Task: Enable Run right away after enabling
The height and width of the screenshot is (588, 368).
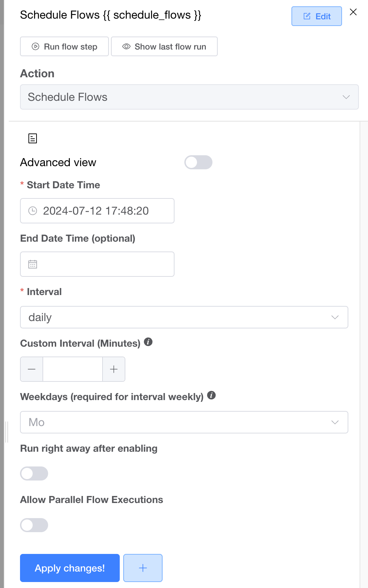Action: [x=34, y=473]
